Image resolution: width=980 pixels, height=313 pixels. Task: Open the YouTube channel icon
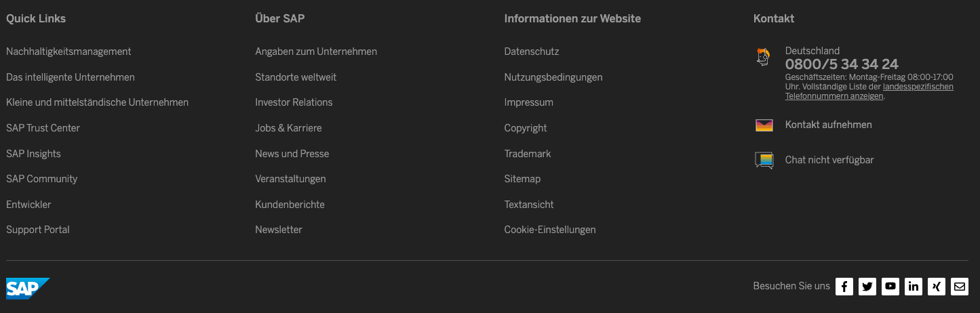click(890, 287)
